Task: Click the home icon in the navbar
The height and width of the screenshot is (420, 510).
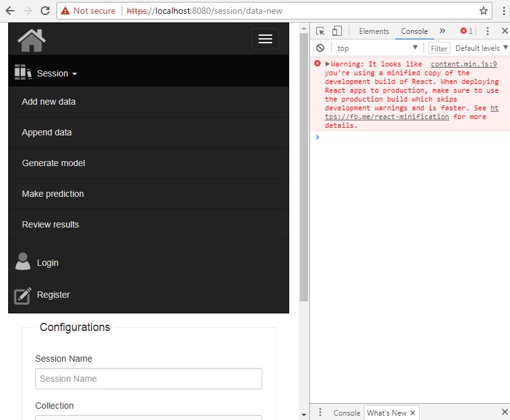Action: point(31,39)
